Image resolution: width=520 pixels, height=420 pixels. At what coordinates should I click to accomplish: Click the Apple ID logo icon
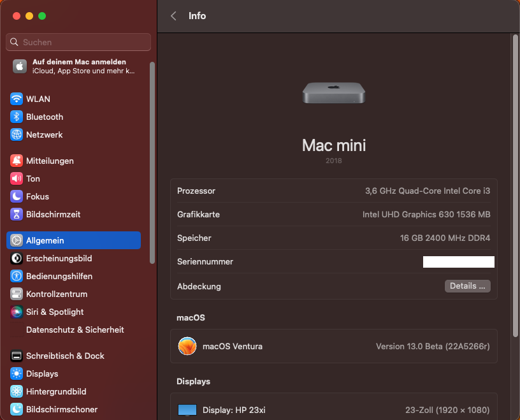tap(20, 66)
